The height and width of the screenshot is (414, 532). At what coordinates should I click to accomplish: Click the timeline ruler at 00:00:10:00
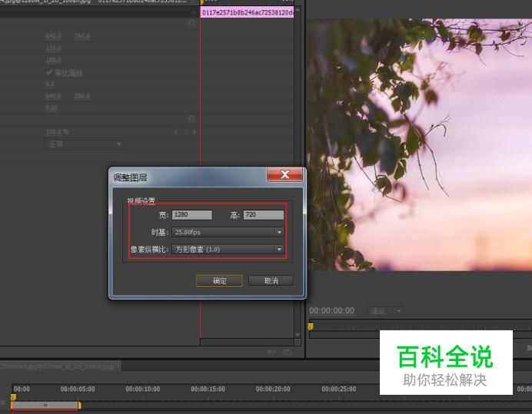pos(143,389)
